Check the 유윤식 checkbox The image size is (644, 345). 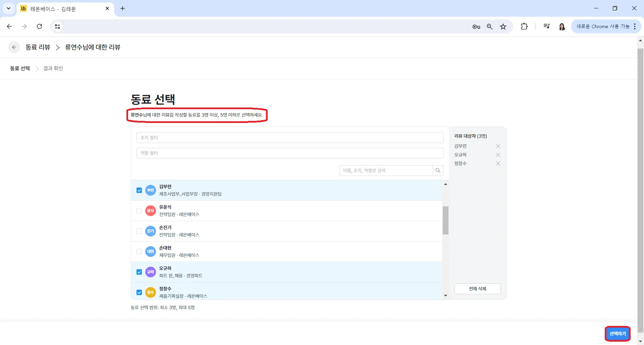(x=139, y=211)
